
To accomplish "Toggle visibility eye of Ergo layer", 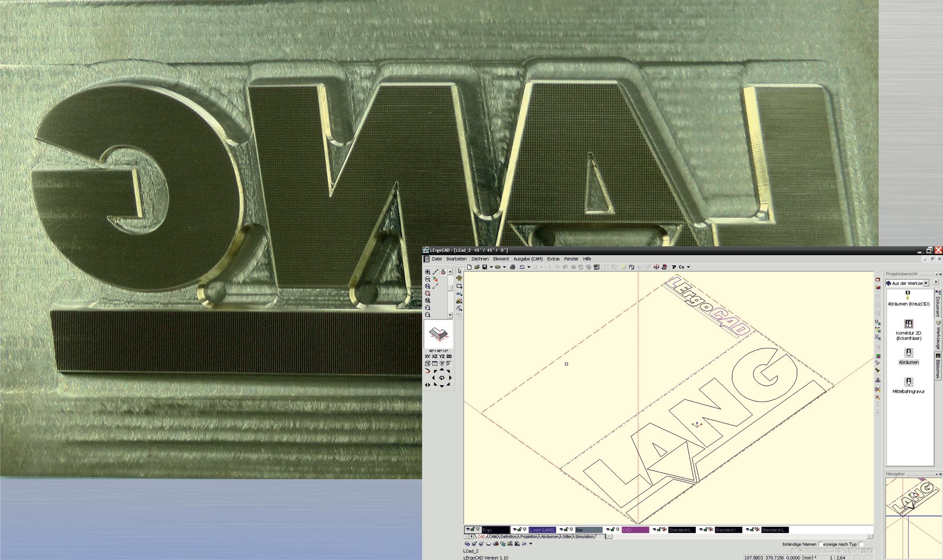I will coord(468,529).
